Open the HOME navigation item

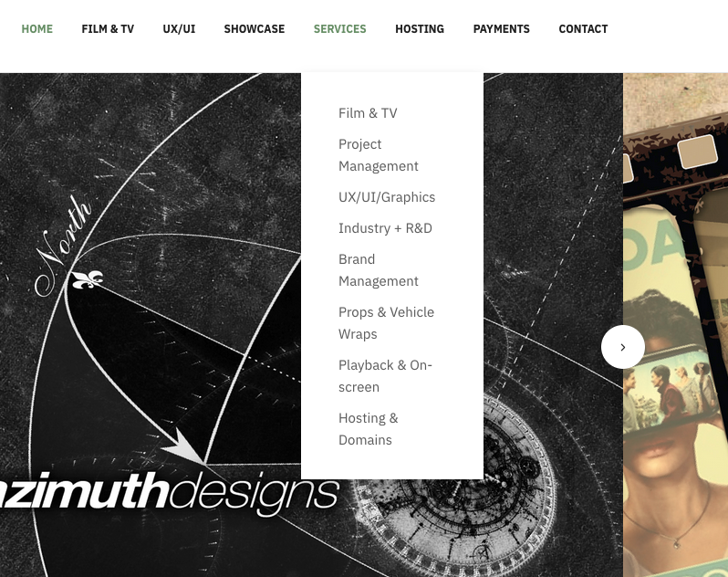[x=37, y=29]
